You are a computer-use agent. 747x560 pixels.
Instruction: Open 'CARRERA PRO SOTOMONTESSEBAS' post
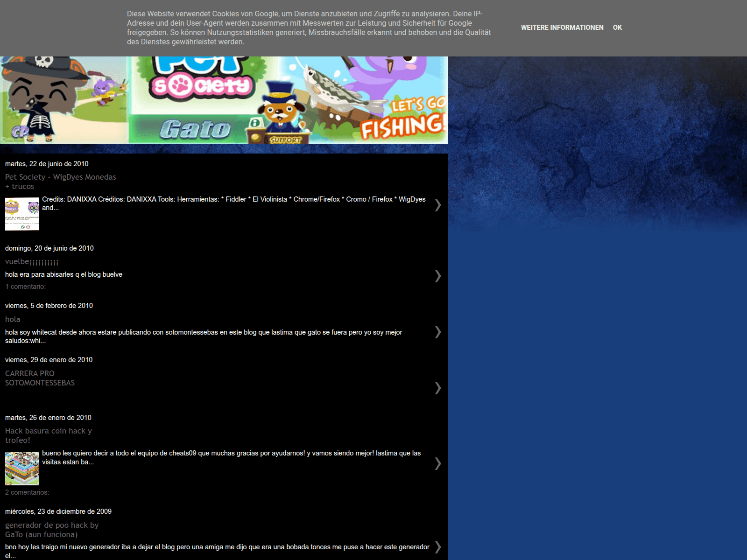(40, 378)
